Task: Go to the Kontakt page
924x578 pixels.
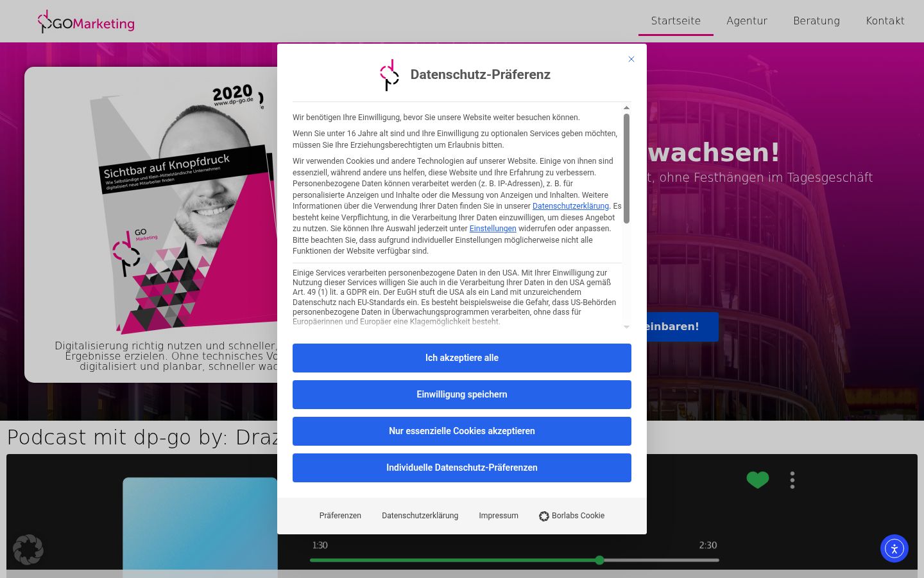Action: 885,21
